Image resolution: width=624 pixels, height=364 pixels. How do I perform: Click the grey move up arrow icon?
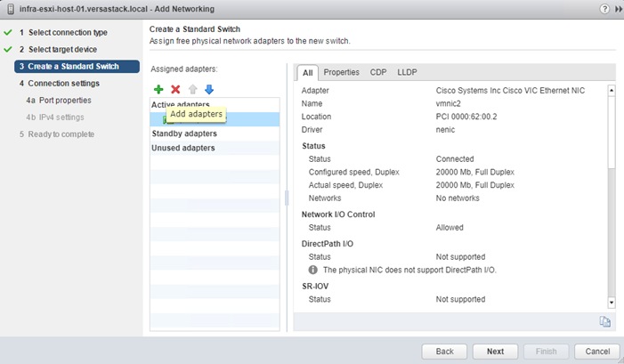[192, 89]
